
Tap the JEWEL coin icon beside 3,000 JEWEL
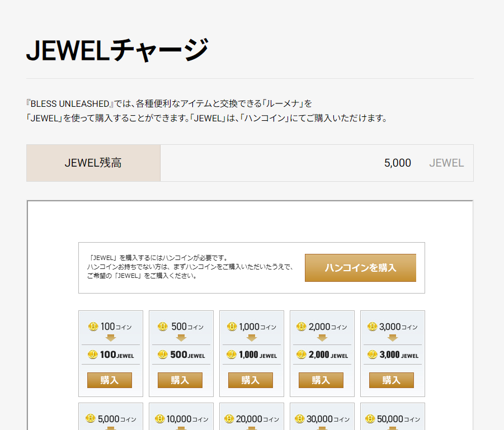tap(372, 355)
